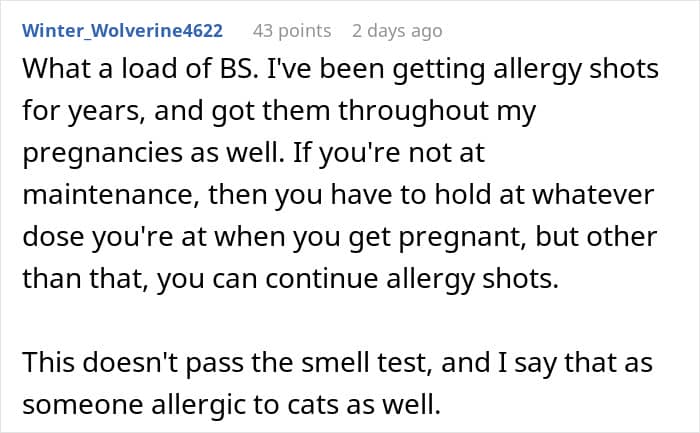This screenshot has height=433, width=700.
Task: Click 'than that' at the sixth line start
Action: tap(85, 279)
